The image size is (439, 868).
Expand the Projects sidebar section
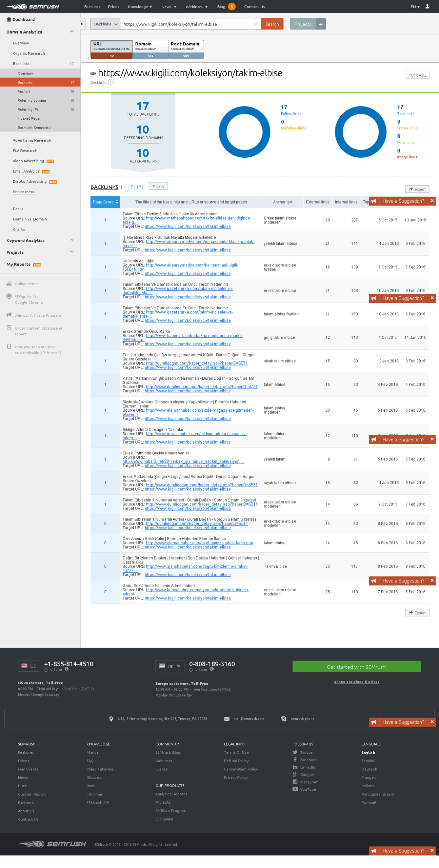coord(72,252)
